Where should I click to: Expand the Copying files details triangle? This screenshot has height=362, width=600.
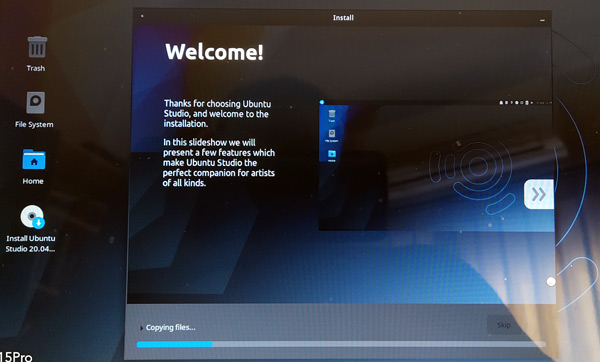click(x=141, y=328)
